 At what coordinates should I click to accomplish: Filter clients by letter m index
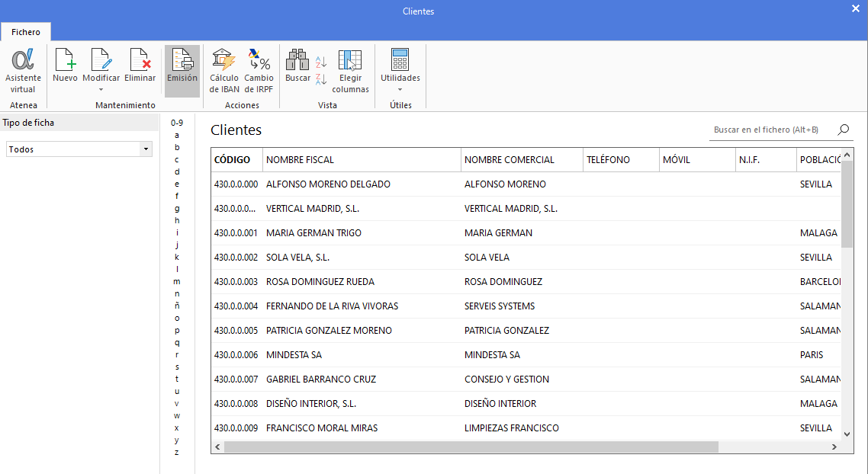pyautogui.click(x=177, y=281)
